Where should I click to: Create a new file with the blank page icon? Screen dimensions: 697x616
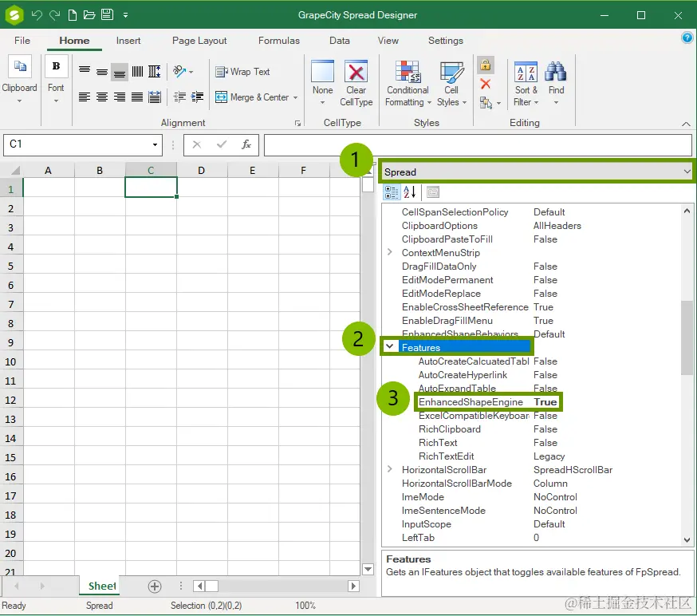(x=72, y=15)
